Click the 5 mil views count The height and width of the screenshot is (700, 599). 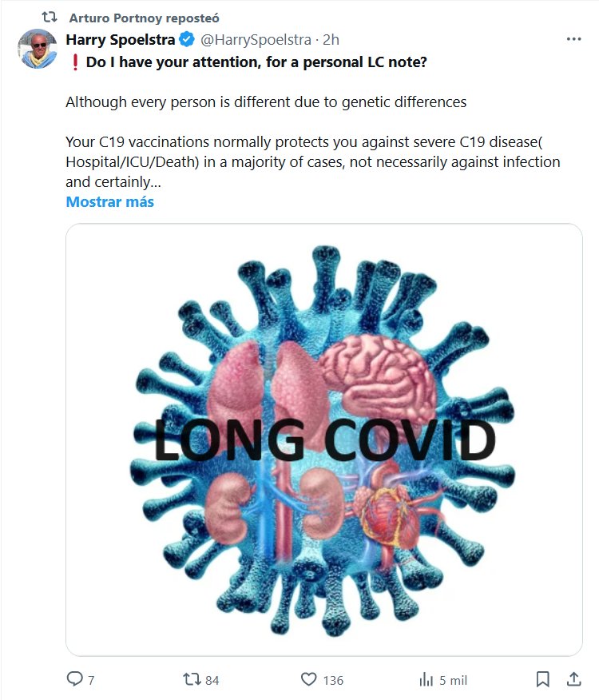[453, 680]
